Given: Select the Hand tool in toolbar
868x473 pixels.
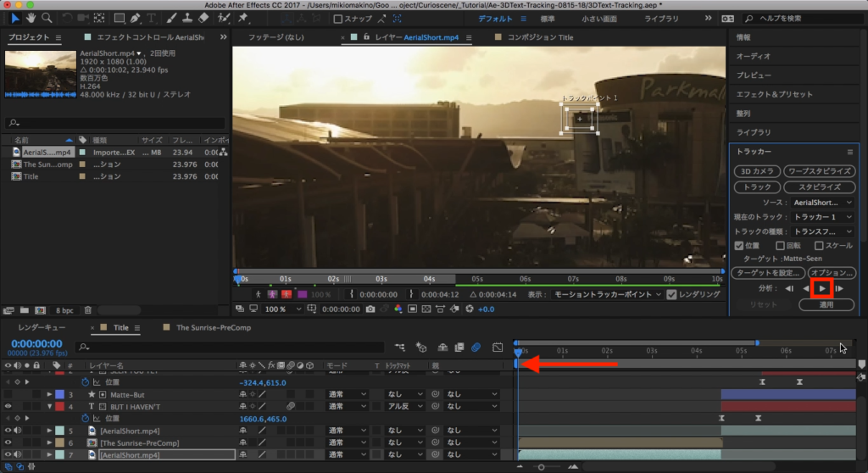Looking at the screenshot, I should [31, 18].
